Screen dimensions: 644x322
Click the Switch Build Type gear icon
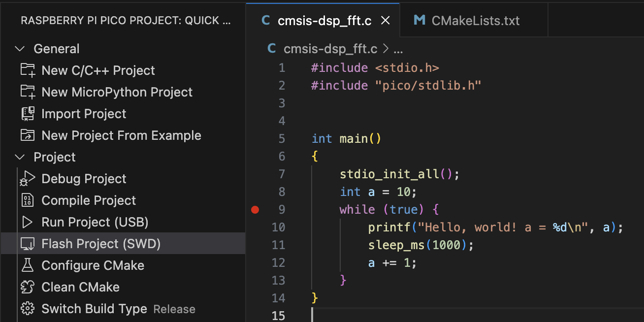click(28, 309)
